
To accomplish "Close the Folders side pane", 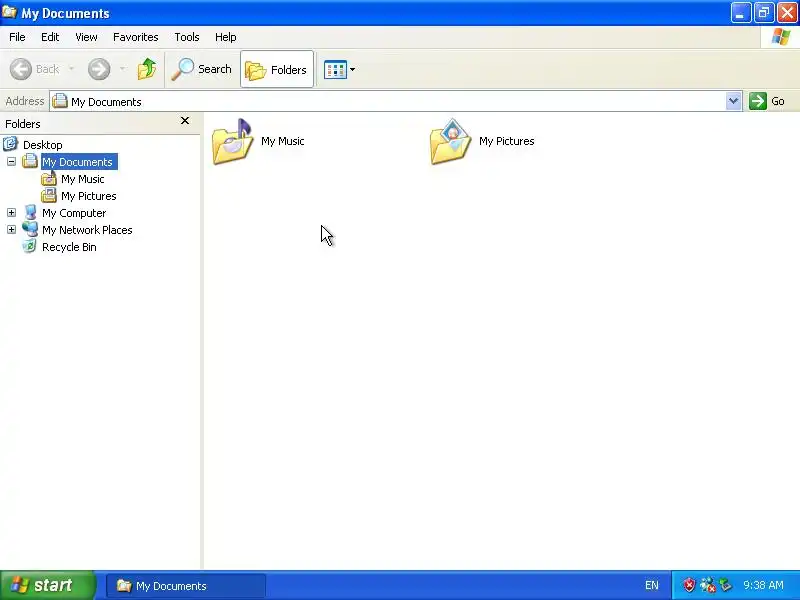I will [185, 121].
